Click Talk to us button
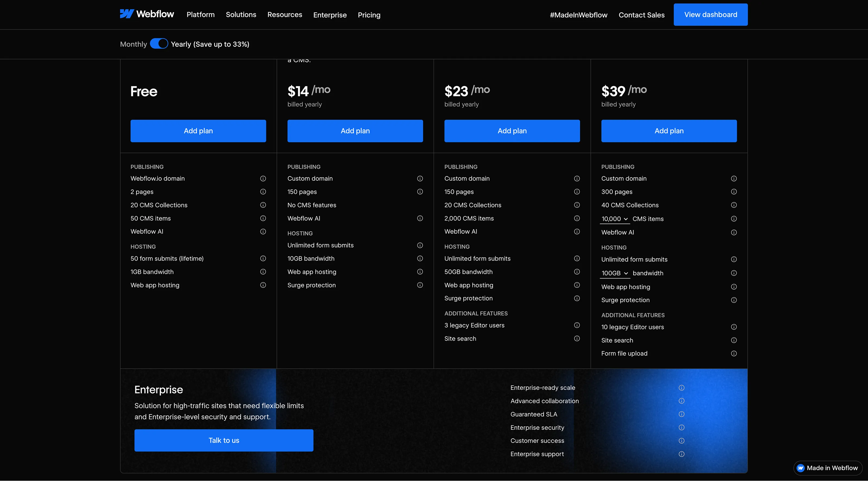The width and height of the screenshot is (868, 481). pyautogui.click(x=224, y=441)
